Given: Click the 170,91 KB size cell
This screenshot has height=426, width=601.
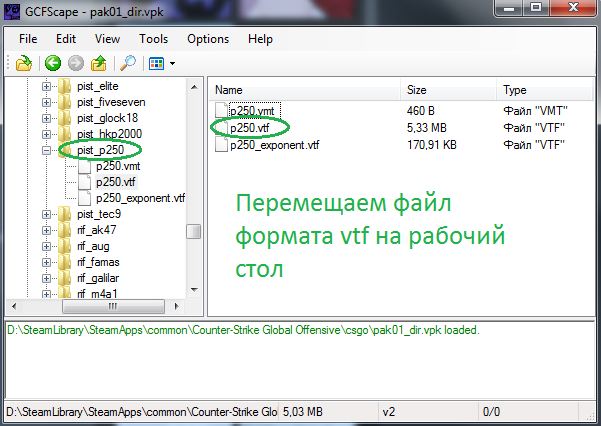Looking at the screenshot, I should click(432, 145).
